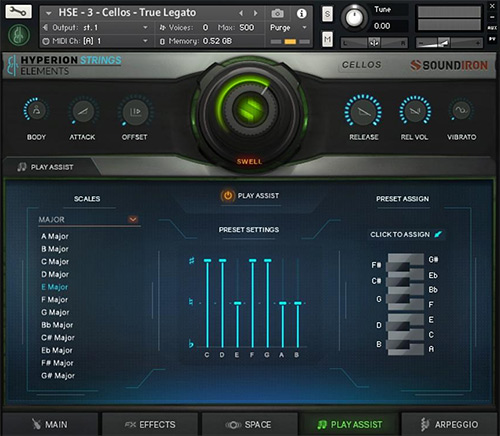Viewport: 500px width, 436px height.
Task: Toggle the C# key in Preset Assign
Action: [x=397, y=282]
